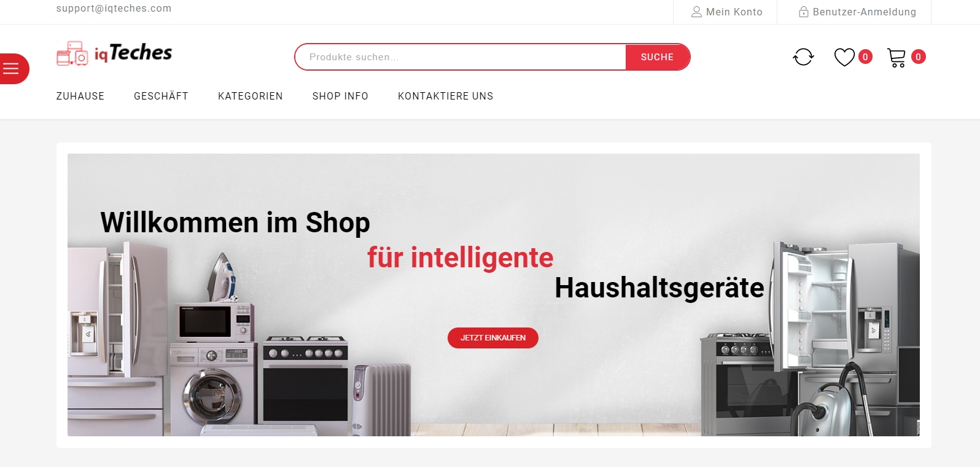This screenshot has width=980, height=467.
Task: Open the red hamburger side menu
Action: [14, 69]
